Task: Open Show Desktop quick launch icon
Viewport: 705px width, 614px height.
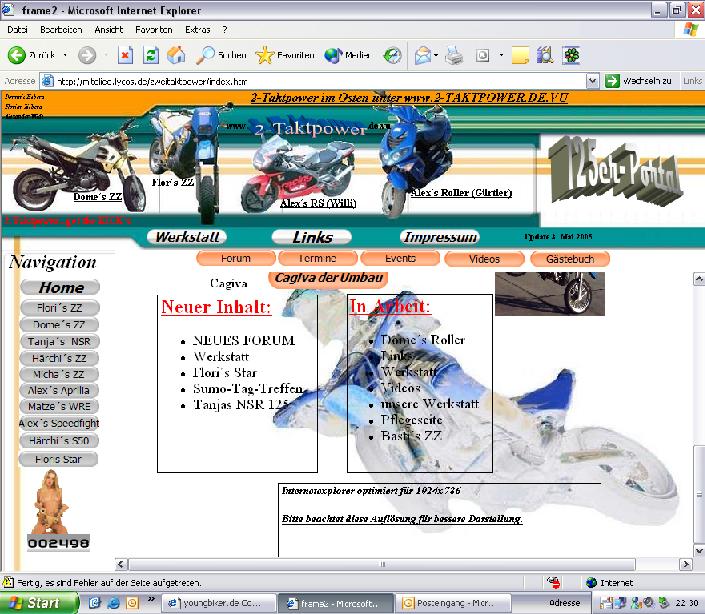Action: point(94,603)
